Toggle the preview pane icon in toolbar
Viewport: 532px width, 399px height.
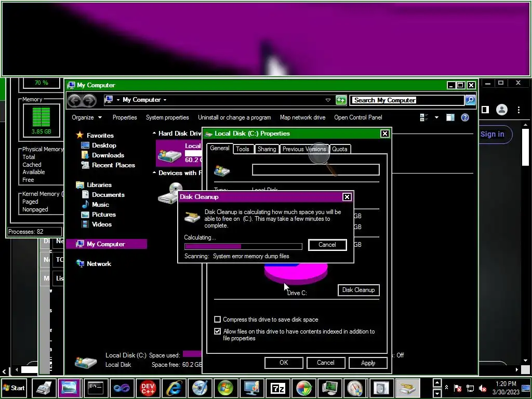(x=450, y=117)
